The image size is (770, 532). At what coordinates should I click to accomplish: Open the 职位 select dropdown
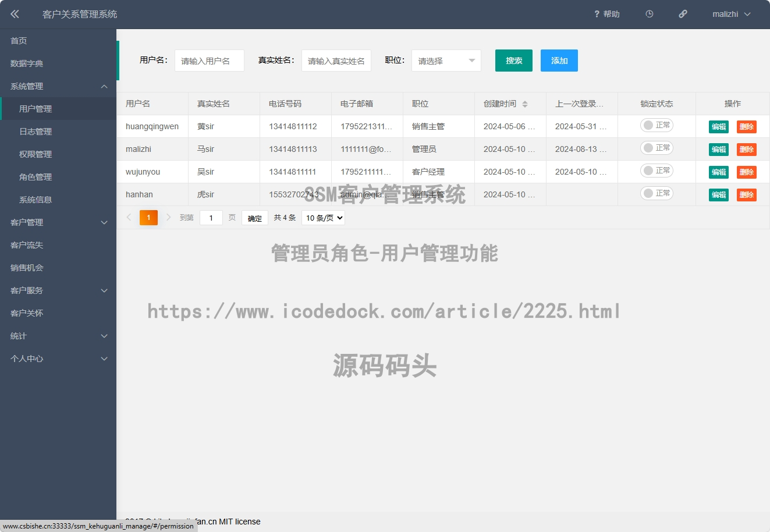446,61
